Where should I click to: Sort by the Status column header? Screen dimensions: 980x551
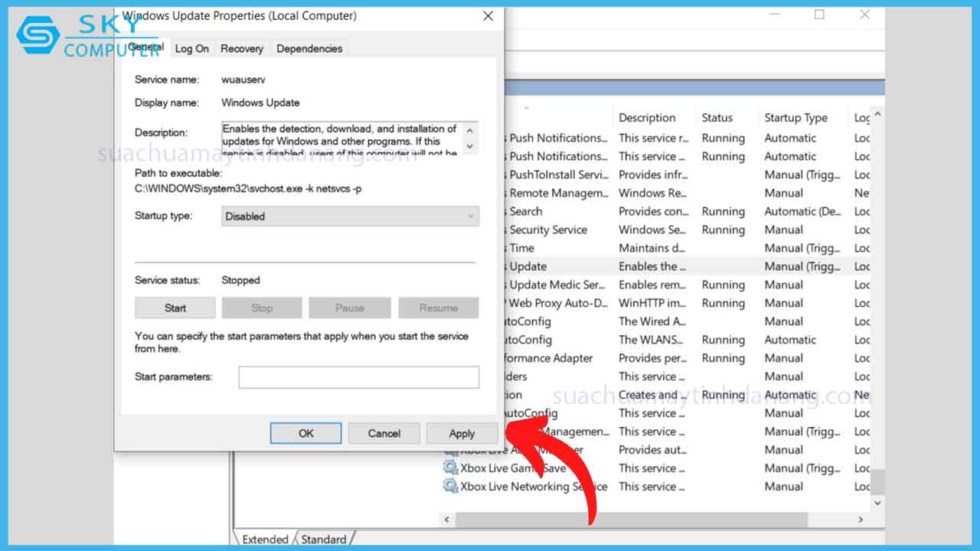(717, 118)
